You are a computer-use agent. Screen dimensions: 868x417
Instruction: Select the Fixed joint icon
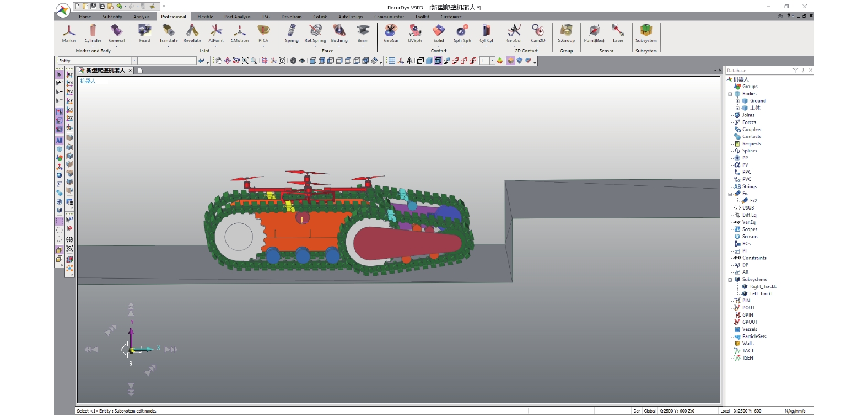tap(144, 33)
